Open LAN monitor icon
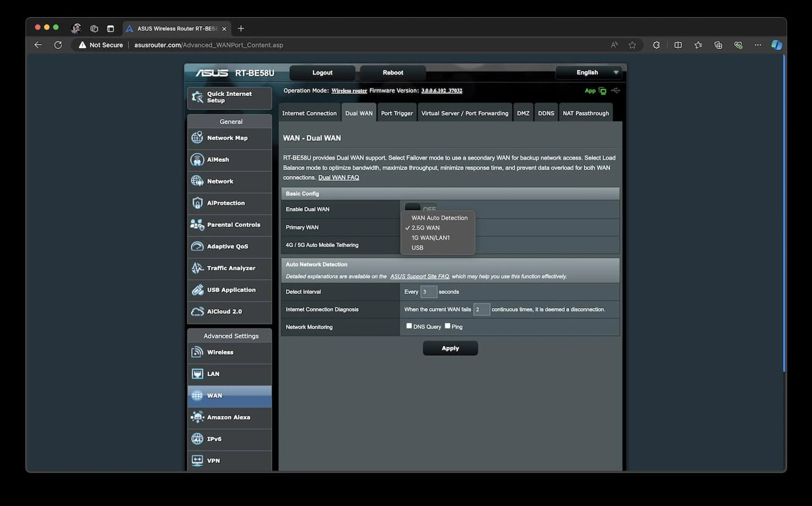 (x=197, y=374)
